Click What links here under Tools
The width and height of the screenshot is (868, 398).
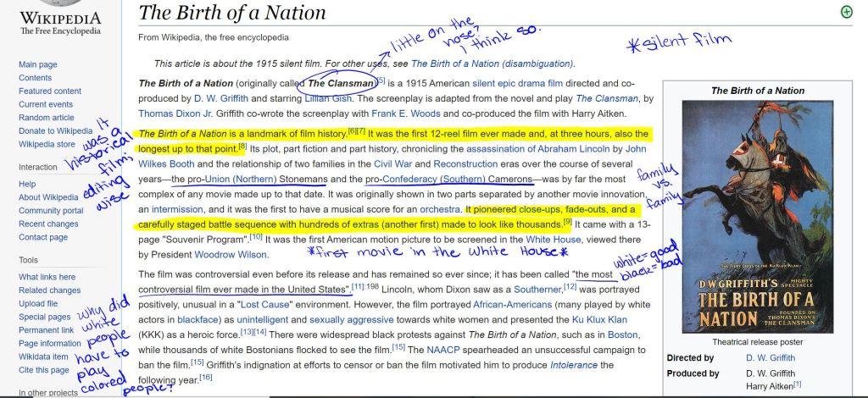pos(47,277)
